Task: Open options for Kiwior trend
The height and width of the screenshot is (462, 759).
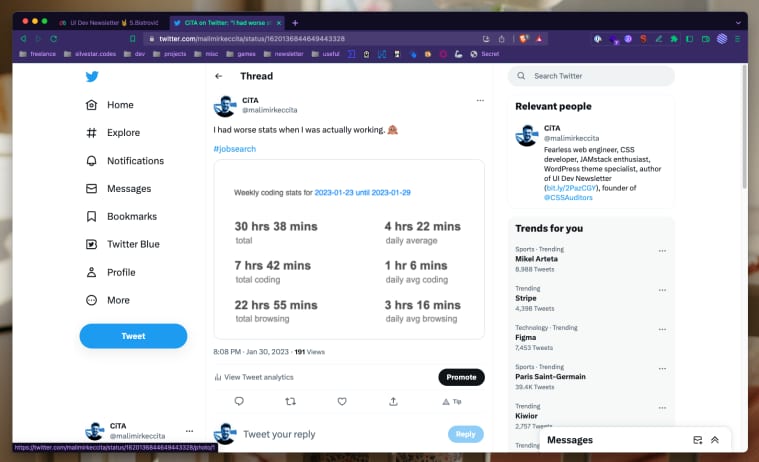Action: point(662,408)
